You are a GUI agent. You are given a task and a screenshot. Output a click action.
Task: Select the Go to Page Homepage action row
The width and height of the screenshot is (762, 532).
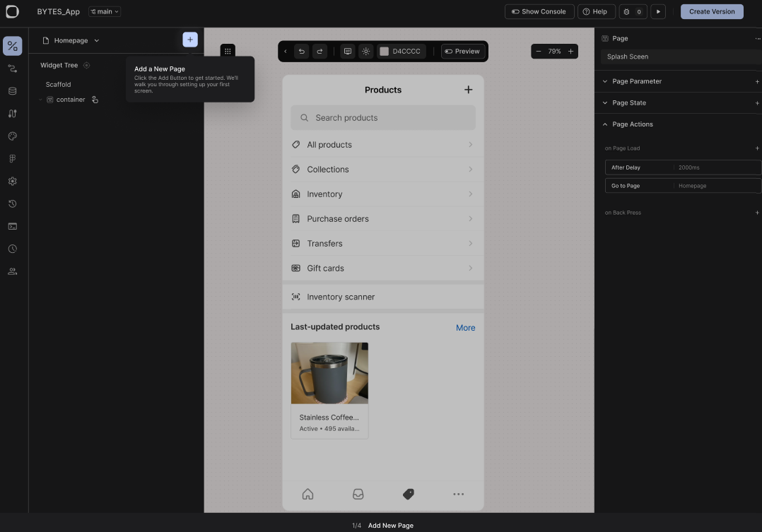click(684, 186)
